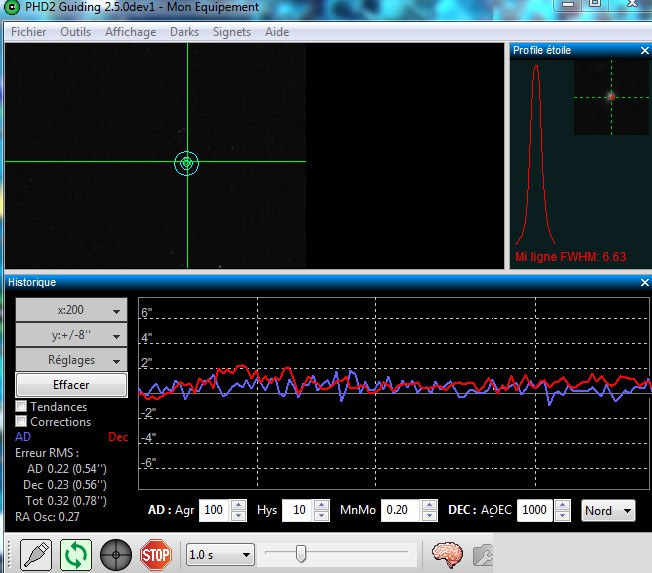
Task: Start looping exposures with green arrows icon
Action: 76,553
